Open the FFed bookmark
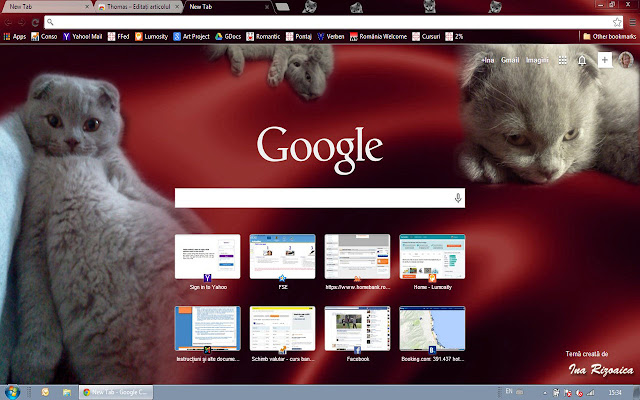Screen dimensions: 640x400 point(119,37)
